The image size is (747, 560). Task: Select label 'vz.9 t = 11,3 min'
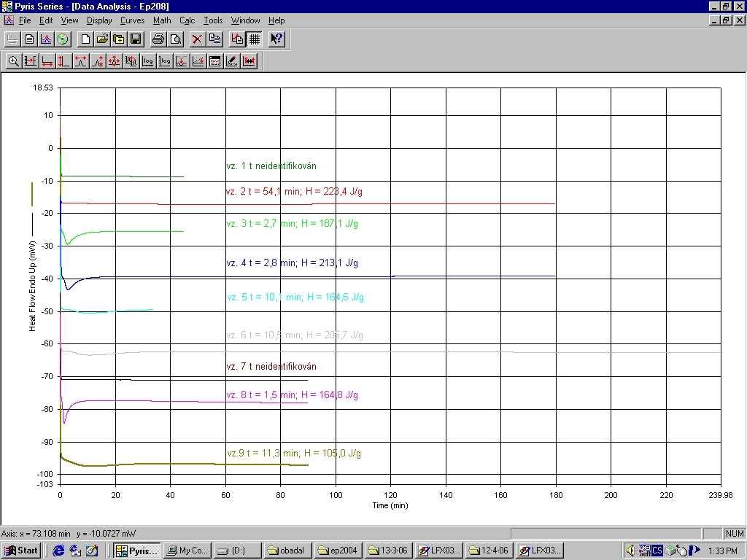tap(263, 453)
